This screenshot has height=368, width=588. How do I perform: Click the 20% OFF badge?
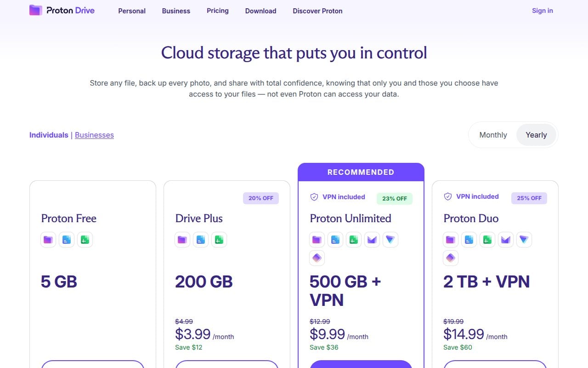(x=261, y=198)
